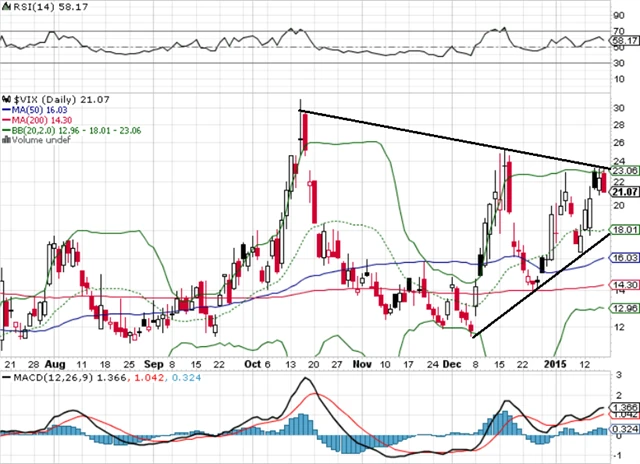Click the volume bars icon in legend
This screenshot has height=464, width=640.
tap(6, 141)
